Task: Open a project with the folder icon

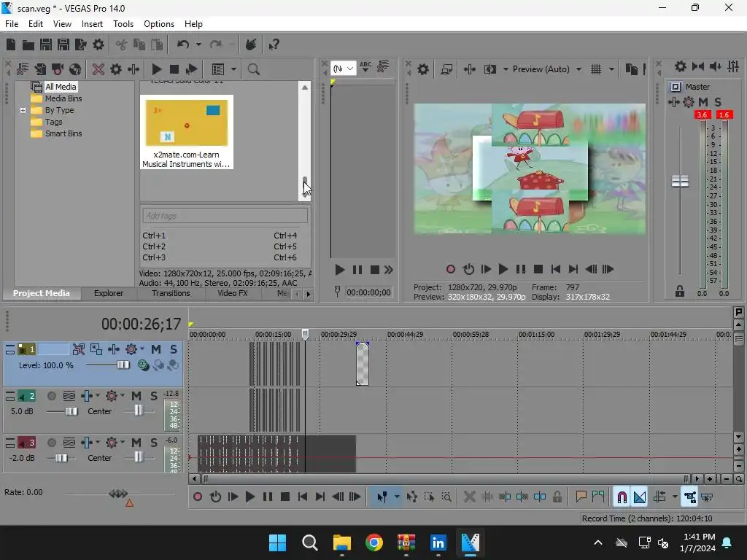Action: 28,44
